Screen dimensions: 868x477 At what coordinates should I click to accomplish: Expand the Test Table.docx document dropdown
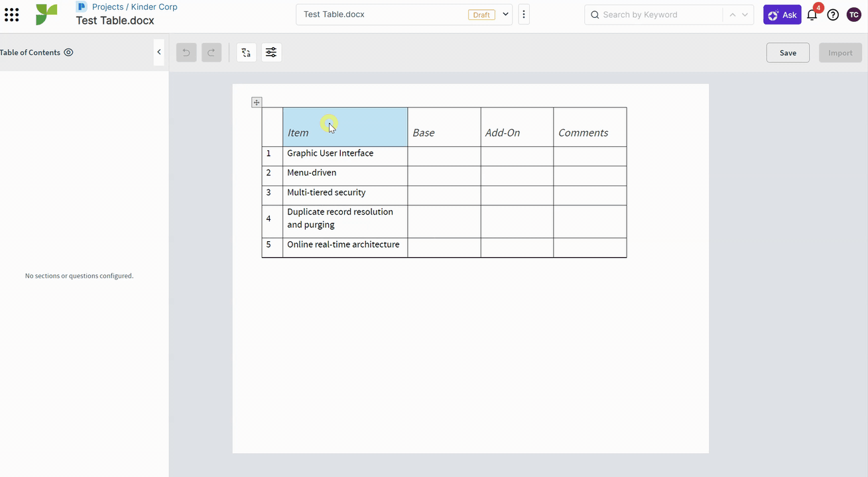(505, 15)
